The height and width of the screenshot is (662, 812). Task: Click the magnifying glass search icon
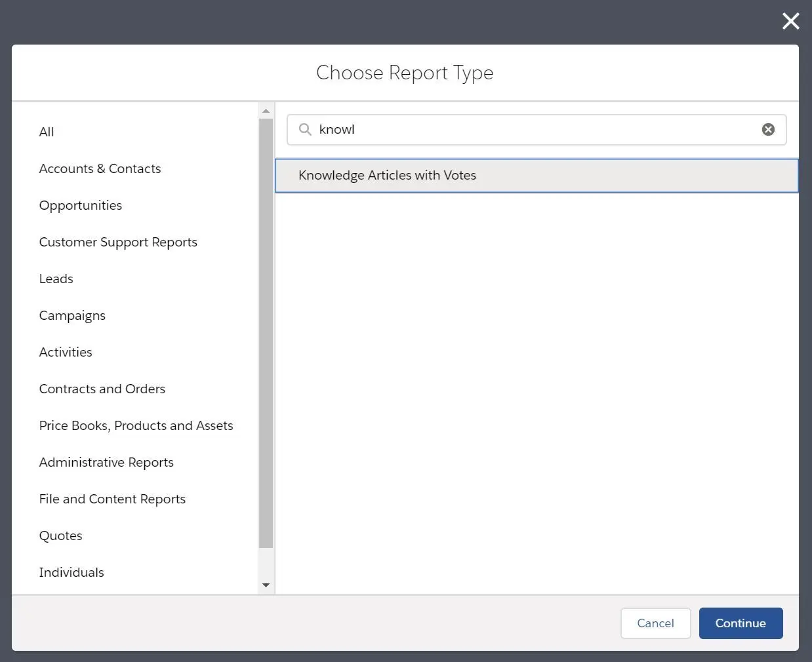pyautogui.click(x=305, y=129)
